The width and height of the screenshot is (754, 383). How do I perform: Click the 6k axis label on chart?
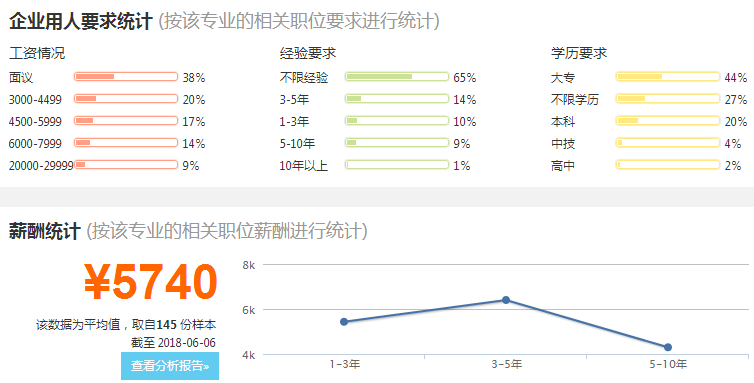(249, 310)
